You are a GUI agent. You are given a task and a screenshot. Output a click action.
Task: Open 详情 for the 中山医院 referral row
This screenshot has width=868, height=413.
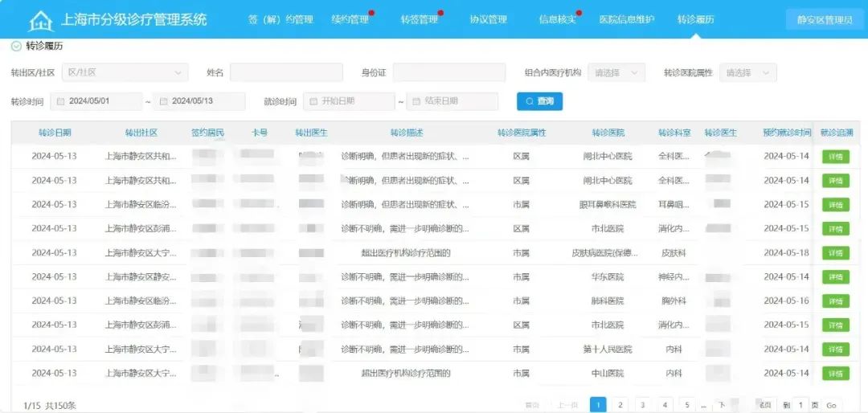(835, 374)
